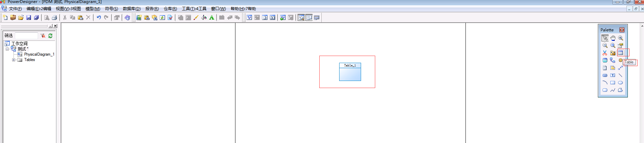This screenshot has width=644, height=143.
Task: Select the Zoom In tool in Palette
Action: point(620,38)
